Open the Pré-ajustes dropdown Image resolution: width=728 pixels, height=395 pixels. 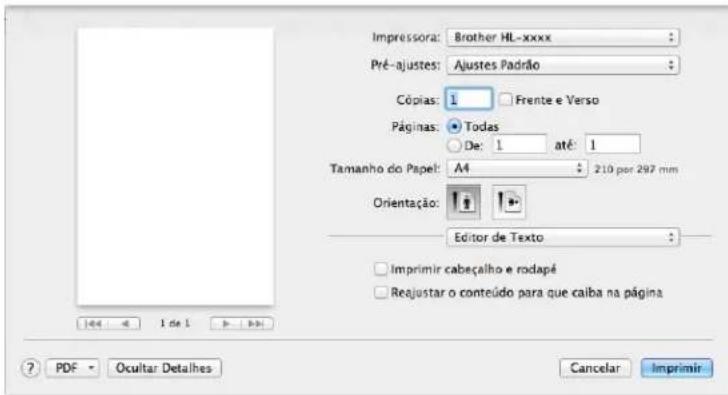coord(563,65)
